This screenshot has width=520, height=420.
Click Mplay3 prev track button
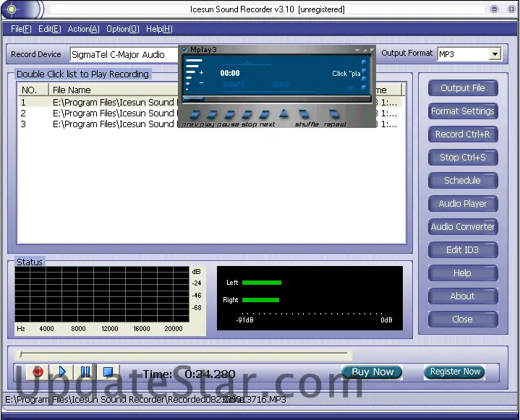(193, 115)
